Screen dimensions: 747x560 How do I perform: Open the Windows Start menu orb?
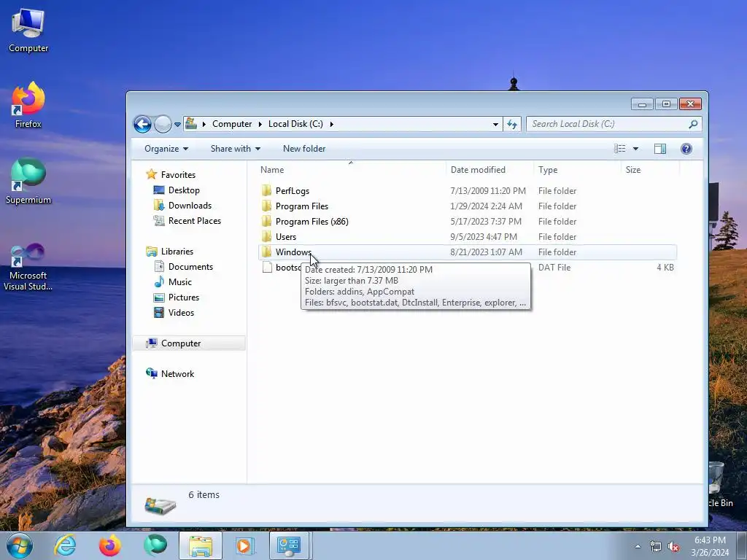[20, 545]
